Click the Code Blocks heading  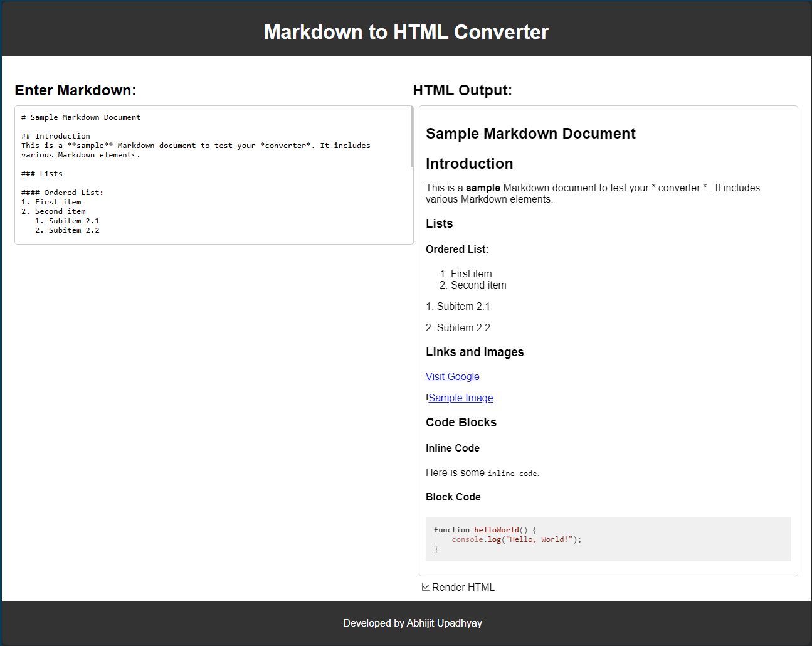point(461,422)
